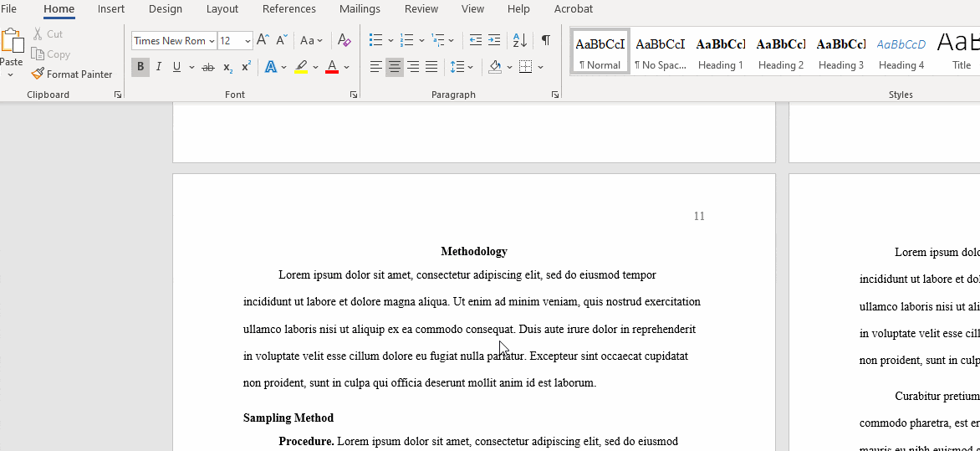Switch to the References tab
980x451 pixels.
[x=288, y=9]
